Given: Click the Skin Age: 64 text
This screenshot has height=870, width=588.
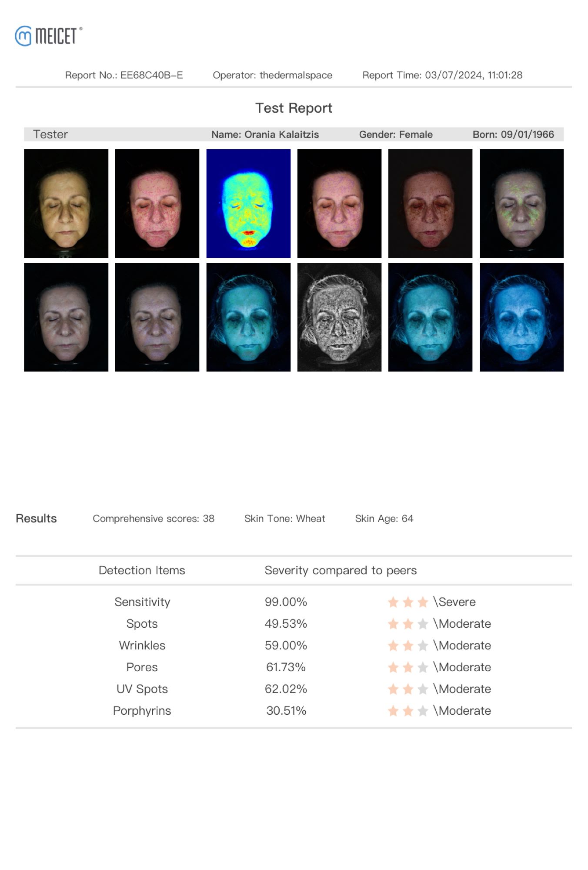Looking at the screenshot, I should coord(384,519).
